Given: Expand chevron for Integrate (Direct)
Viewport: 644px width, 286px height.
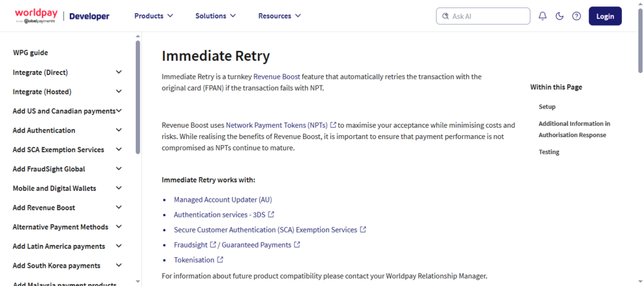Looking at the screenshot, I should click(119, 72).
